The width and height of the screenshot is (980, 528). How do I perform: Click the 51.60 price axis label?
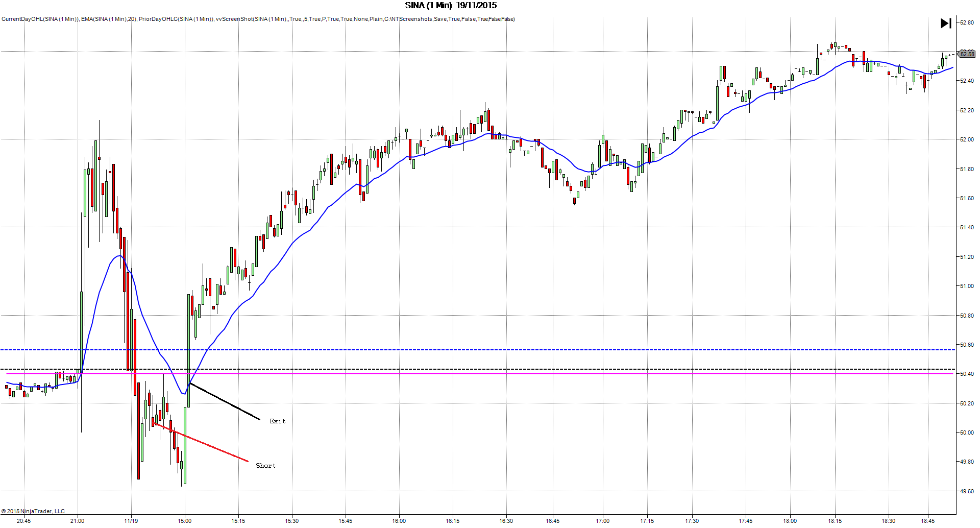(967, 198)
